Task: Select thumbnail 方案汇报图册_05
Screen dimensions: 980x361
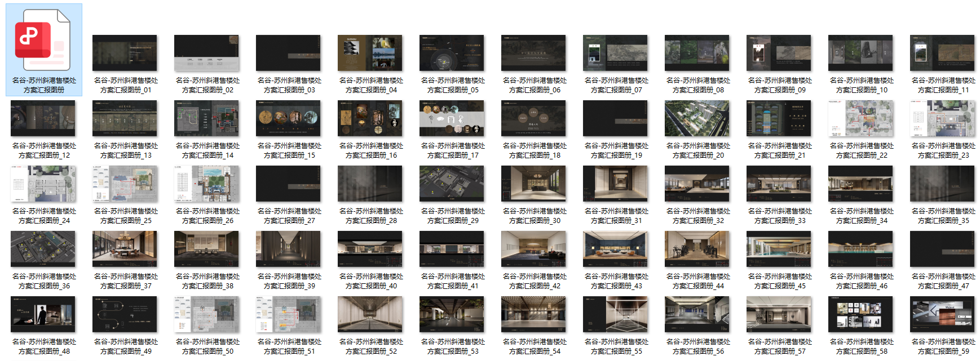Action: point(452,53)
